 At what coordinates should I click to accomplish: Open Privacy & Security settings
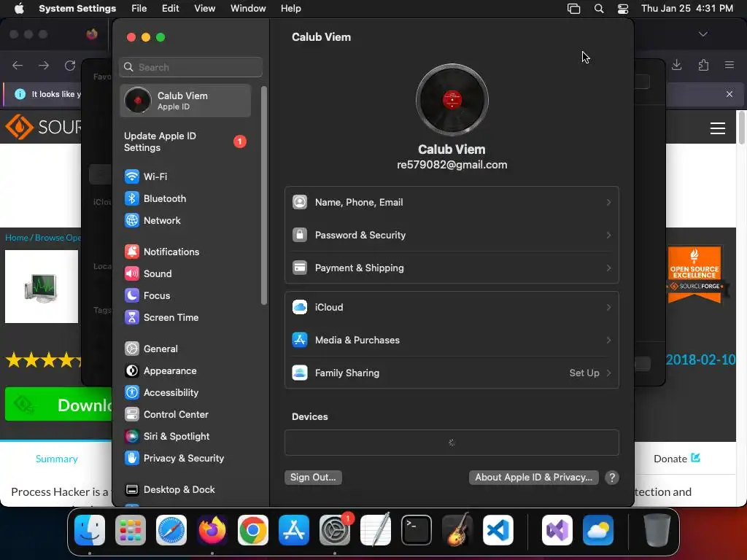(185, 459)
